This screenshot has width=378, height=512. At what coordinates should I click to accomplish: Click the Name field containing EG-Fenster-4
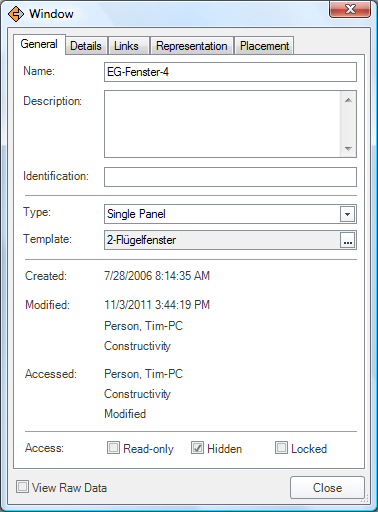coord(230,72)
